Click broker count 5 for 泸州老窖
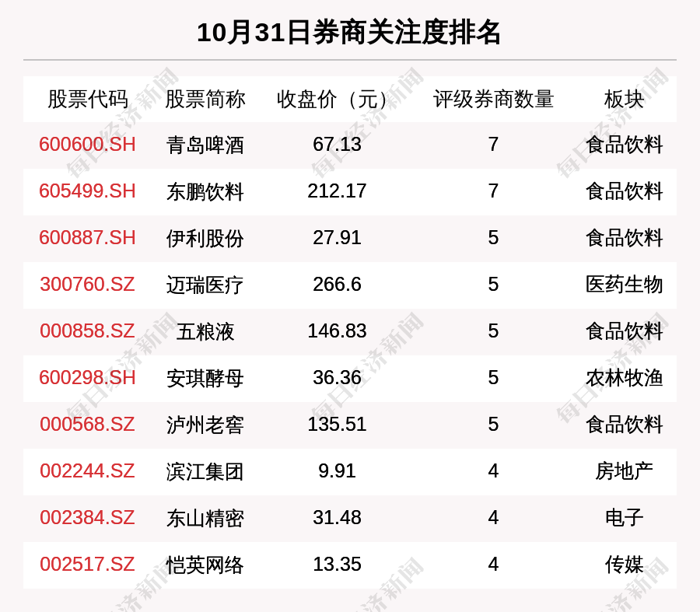The width and height of the screenshot is (700, 612). [x=493, y=424]
